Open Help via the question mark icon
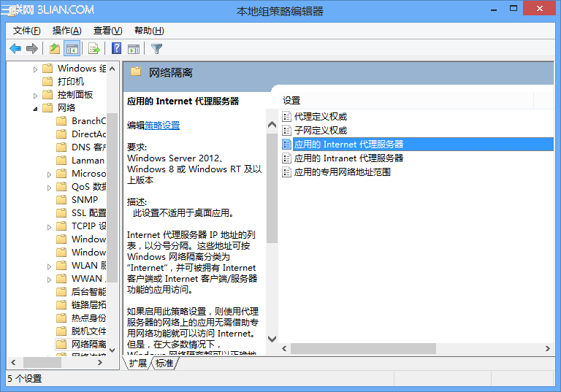The height and width of the screenshot is (392, 561). (116, 48)
